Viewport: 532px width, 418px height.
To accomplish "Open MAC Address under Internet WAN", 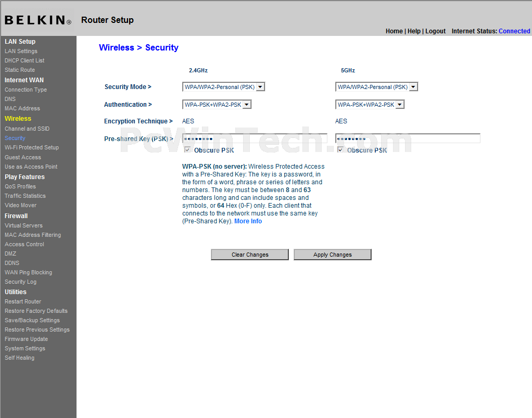I will pyautogui.click(x=22, y=109).
